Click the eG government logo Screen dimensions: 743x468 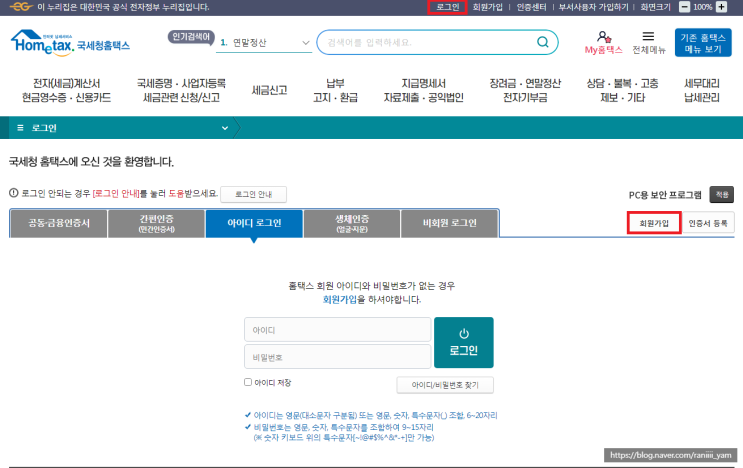coord(21,7)
